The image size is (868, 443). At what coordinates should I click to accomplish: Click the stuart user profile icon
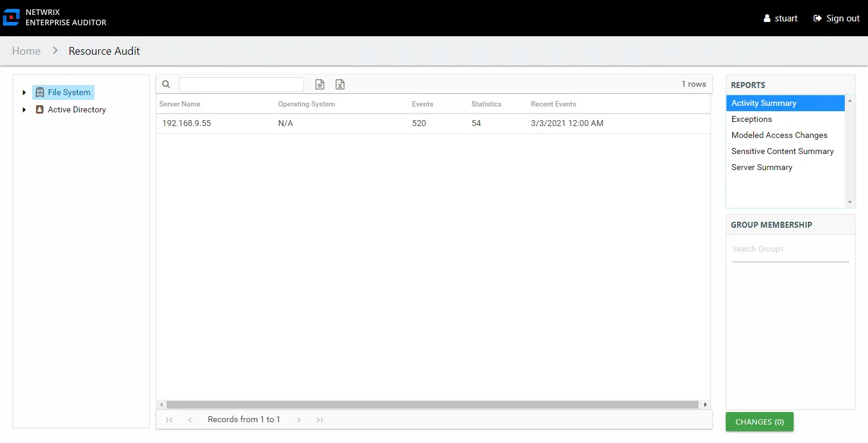[x=767, y=18]
